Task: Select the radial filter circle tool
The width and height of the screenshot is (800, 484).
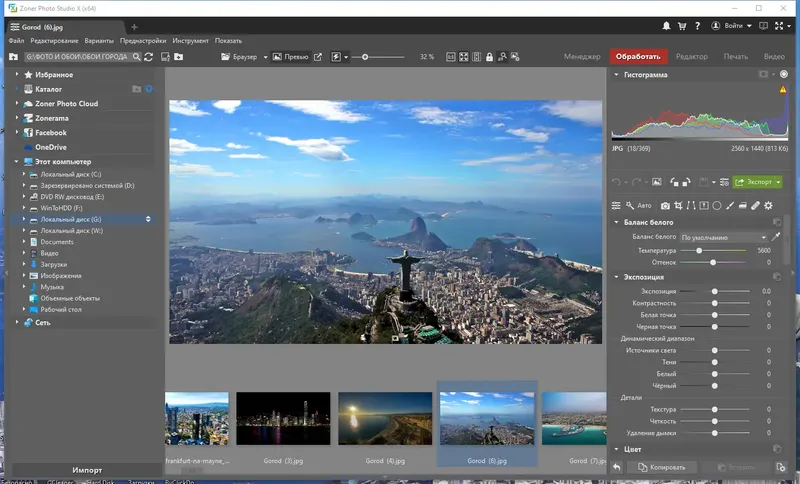Action: (x=717, y=205)
